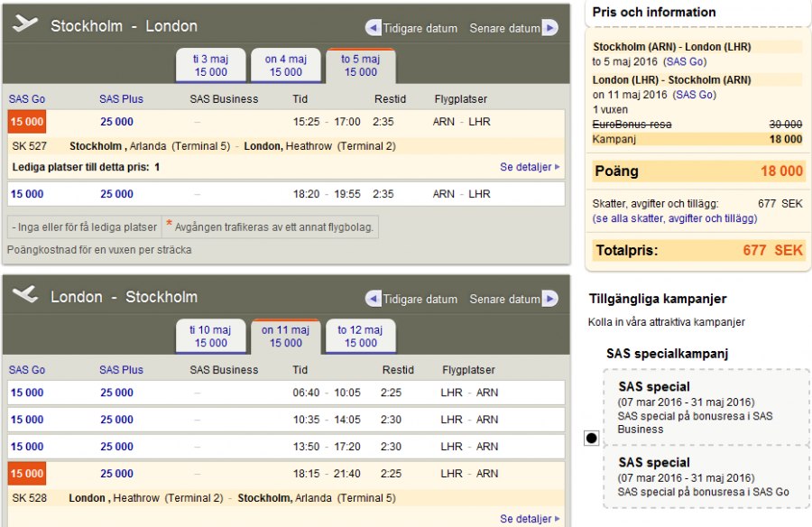Click the left arrow for earlier Stockholm - London dates
Image resolution: width=812 pixels, height=527 pixels.
point(373,27)
